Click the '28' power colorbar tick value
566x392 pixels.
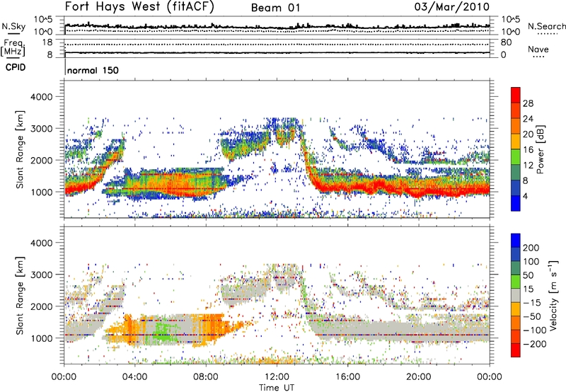(x=528, y=103)
